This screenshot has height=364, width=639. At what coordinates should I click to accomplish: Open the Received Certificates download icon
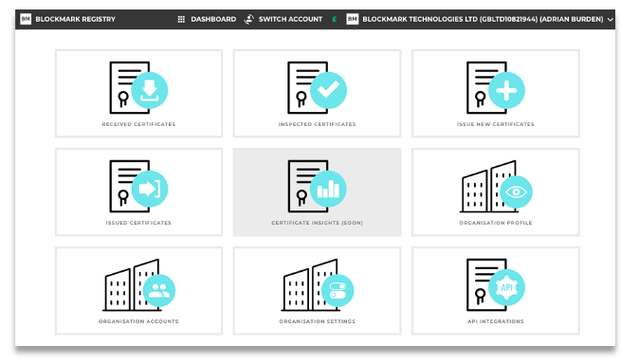150,90
